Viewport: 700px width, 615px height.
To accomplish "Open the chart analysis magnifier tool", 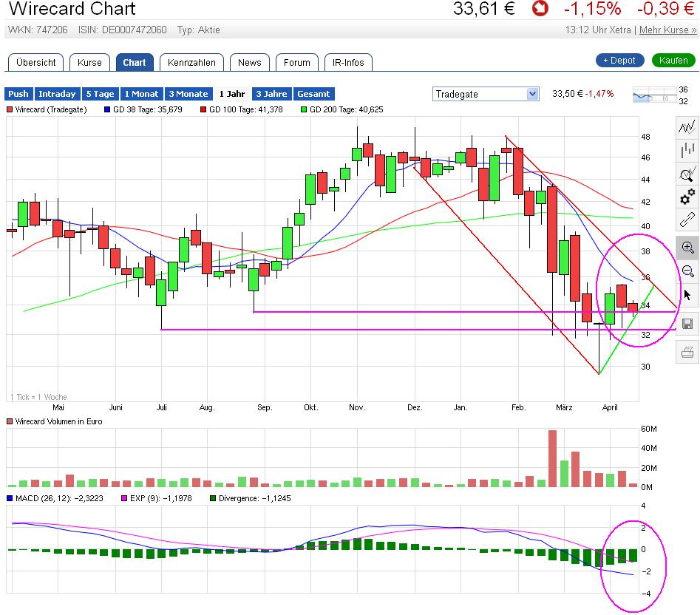I will 687,174.
